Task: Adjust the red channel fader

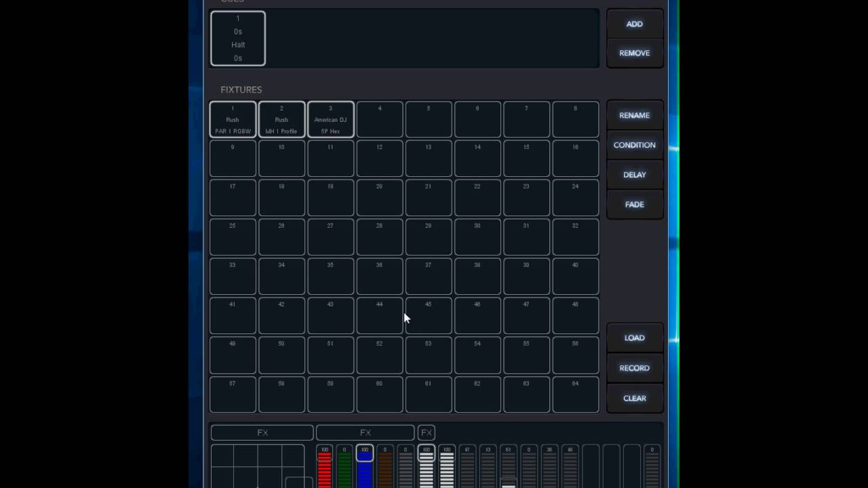Action: [x=325, y=467]
